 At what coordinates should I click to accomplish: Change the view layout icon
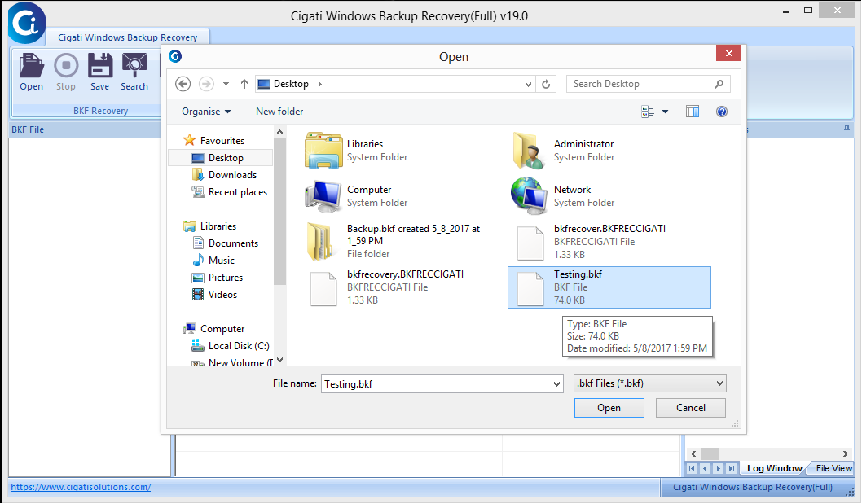[x=648, y=112]
